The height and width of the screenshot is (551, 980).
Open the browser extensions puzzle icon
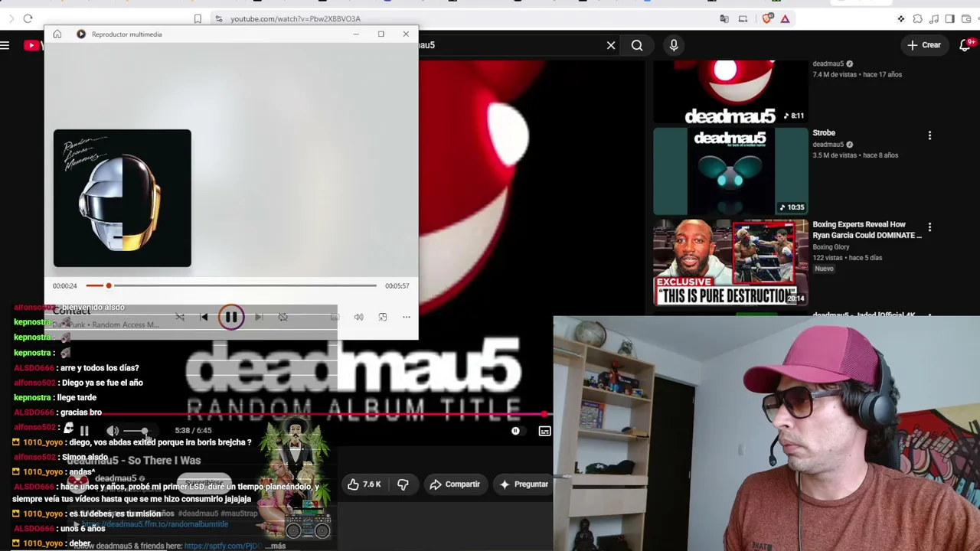[x=917, y=18]
